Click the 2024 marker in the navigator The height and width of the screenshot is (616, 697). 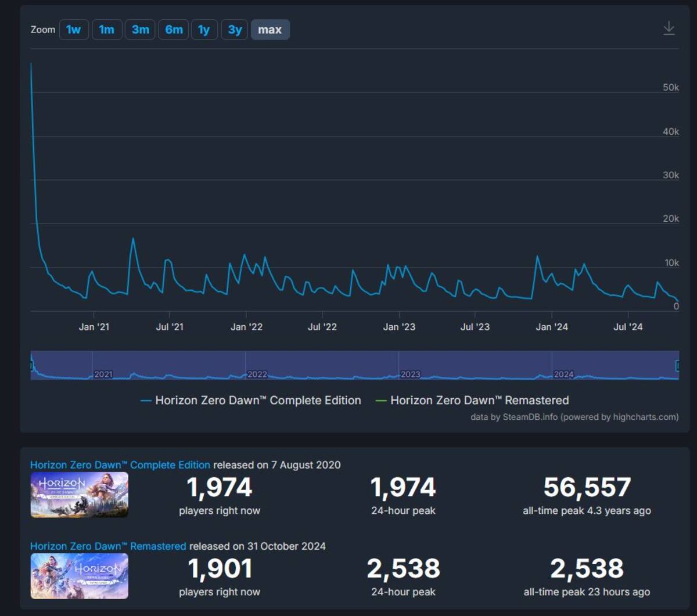563,374
